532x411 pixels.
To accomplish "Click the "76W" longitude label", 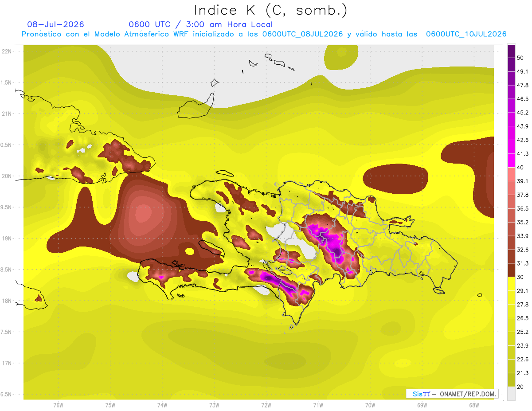I will (x=58, y=405).
